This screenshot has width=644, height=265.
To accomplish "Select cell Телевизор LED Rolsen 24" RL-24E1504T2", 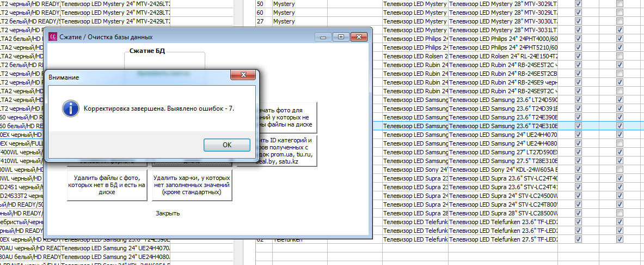I will [x=503, y=56].
